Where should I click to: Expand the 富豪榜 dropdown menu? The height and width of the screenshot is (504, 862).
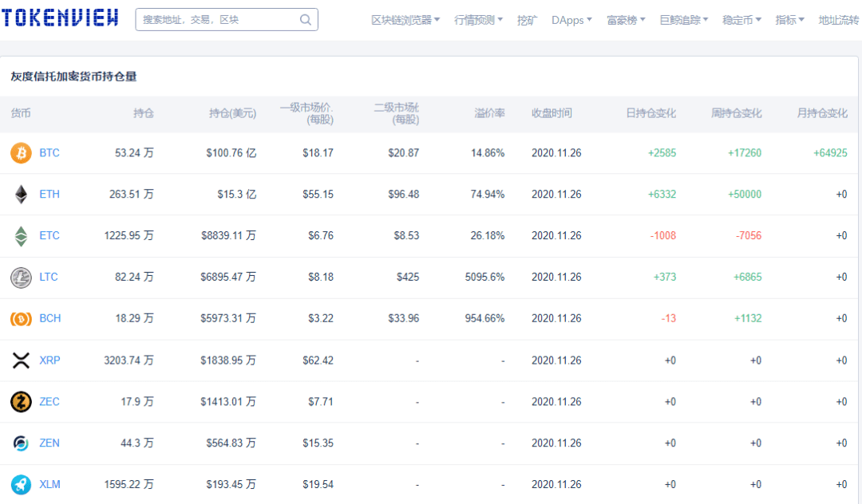click(x=626, y=20)
